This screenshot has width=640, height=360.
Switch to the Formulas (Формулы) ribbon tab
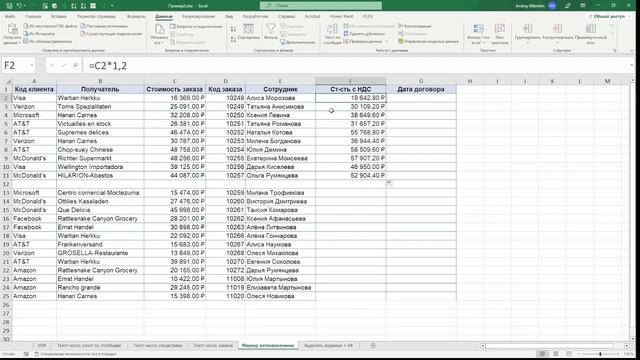tap(136, 16)
